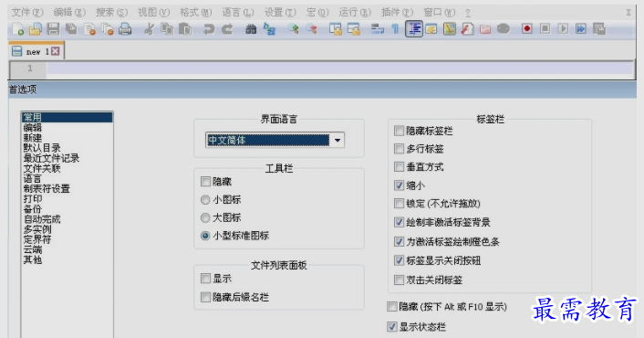The image size is (644, 338).
Task: Click the Paste clipboard icon
Action: point(185,29)
